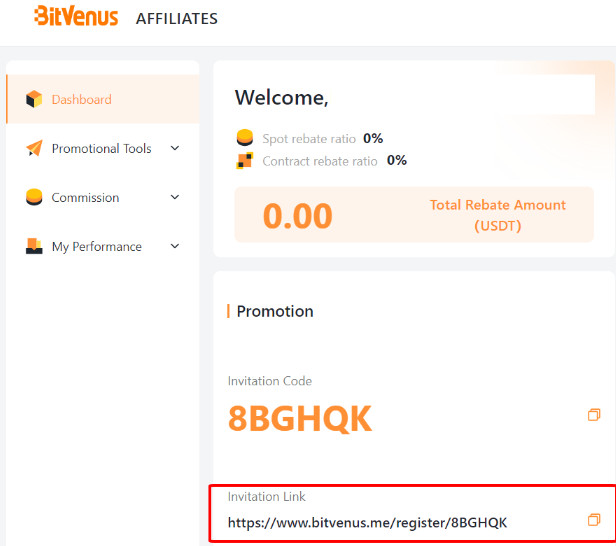This screenshot has height=546, width=616.
Task: Copy the invitation code 8BGHQK
Action: point(594,415)
